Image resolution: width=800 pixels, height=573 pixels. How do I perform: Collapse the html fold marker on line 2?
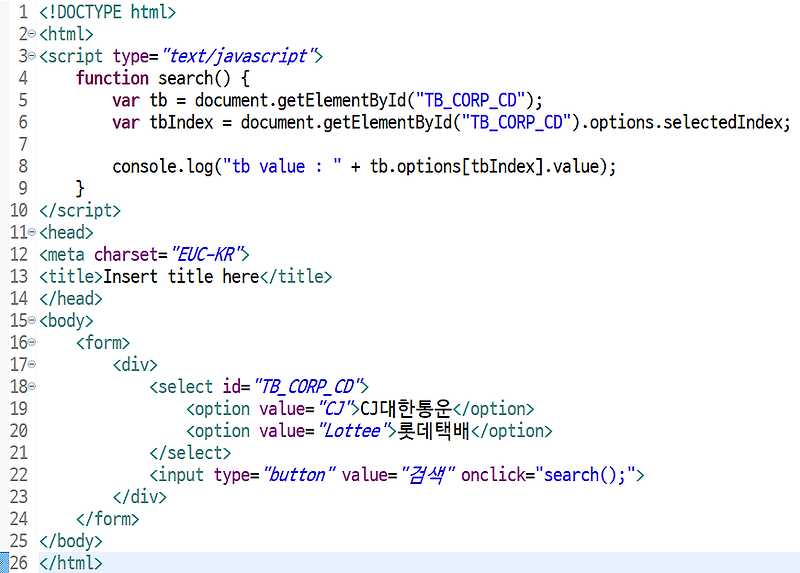(x=32, y=34)
